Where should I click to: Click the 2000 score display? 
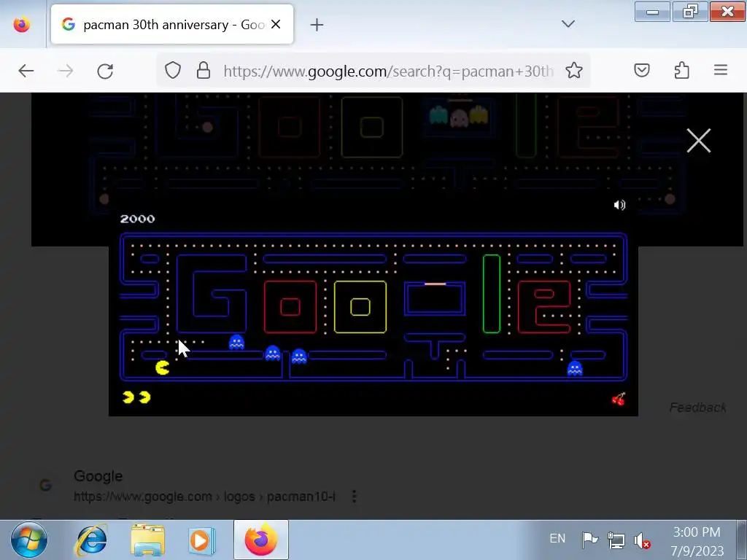coord(137,219)
